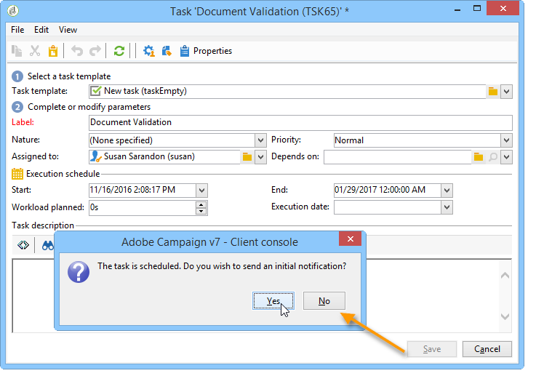Screen dimensions: 544x392
Task: Decrease Workload planned with down spinner
Action: (x=201, y=211)
